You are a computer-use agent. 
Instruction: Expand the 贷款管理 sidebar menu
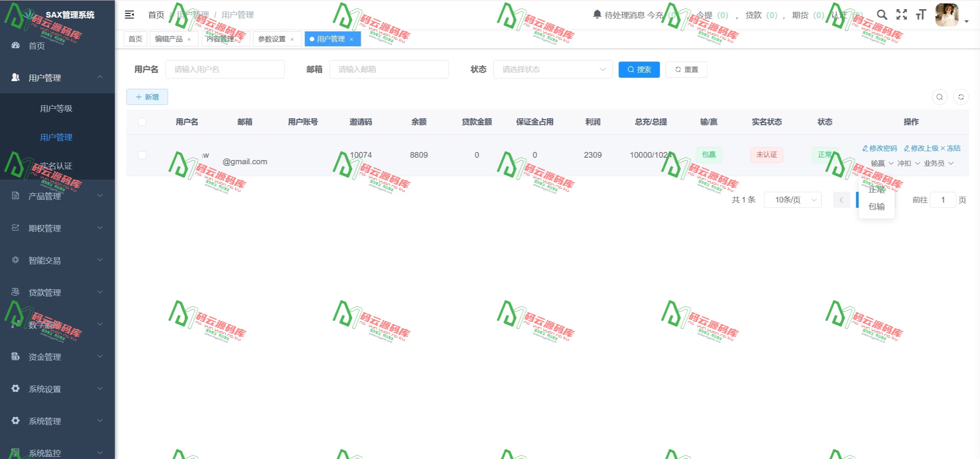[x=100, y=292]
